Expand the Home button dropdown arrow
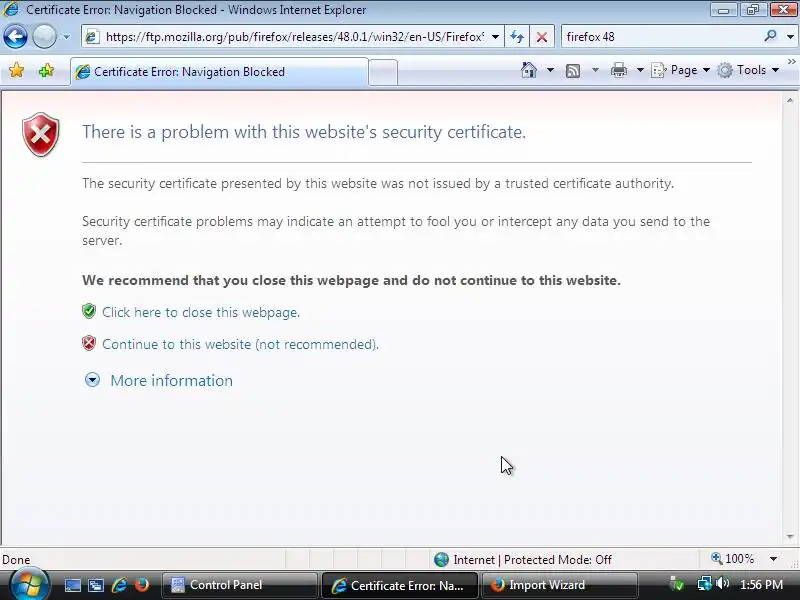Screen dimensions: 800x600 pos(551,70)
